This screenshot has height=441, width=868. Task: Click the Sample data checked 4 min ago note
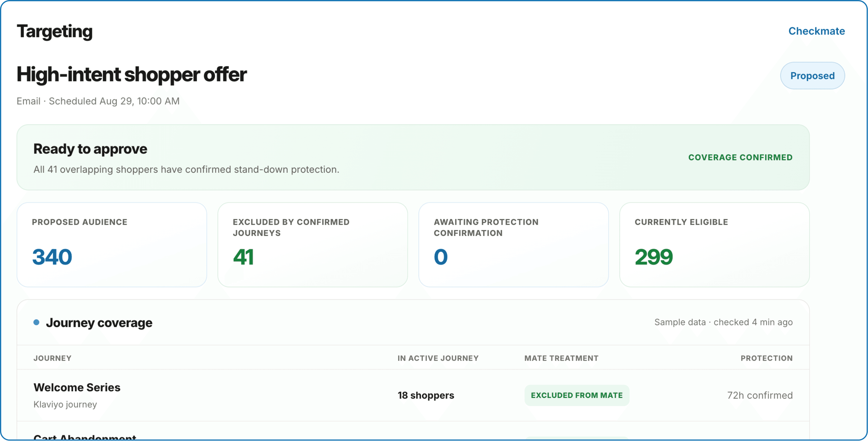click(x=723, y=322)
